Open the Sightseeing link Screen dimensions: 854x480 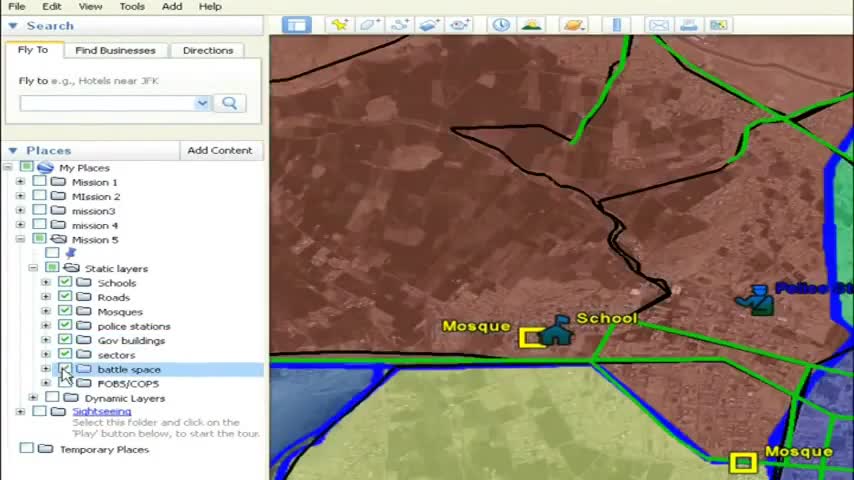tap(102, 411)
